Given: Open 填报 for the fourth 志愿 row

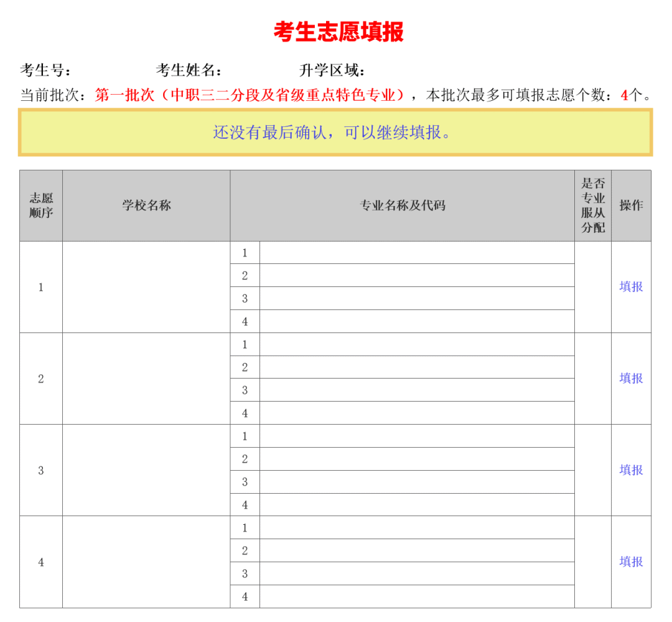Looking at the screenshot, I should click(631, 562).
